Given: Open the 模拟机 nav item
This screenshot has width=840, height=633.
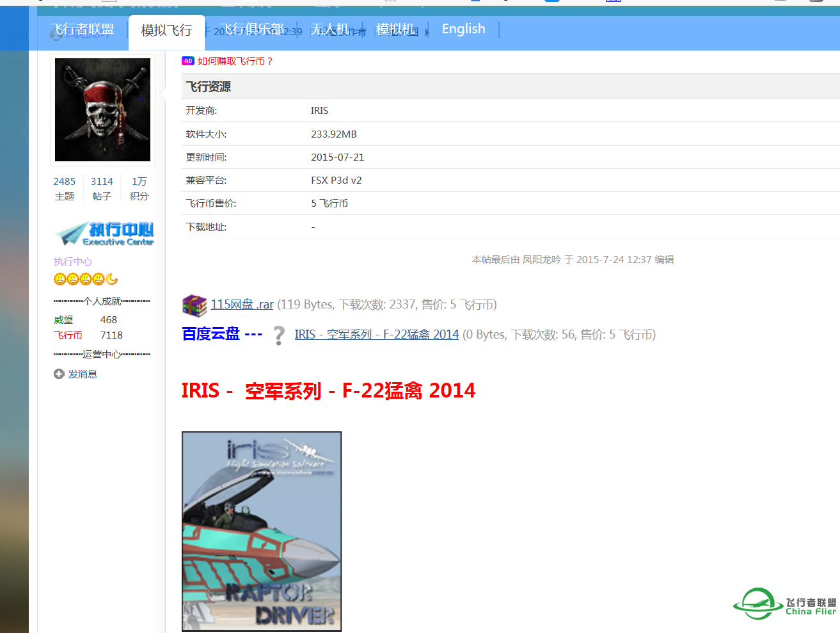Looking at the screenshot, I should [395, 29].
